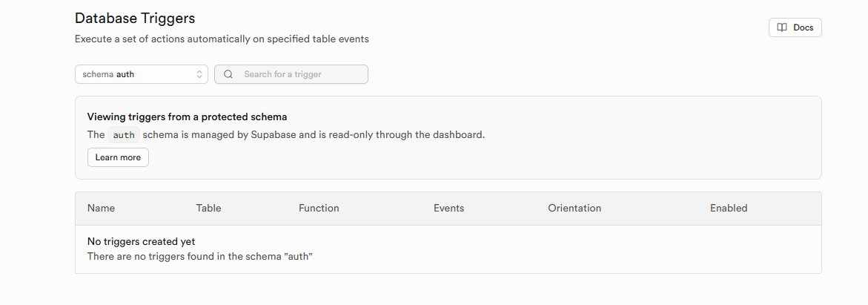Viewport: 868px width, 305px height.
Task: Select the Enabled column header
Action: tap(729, 209)
